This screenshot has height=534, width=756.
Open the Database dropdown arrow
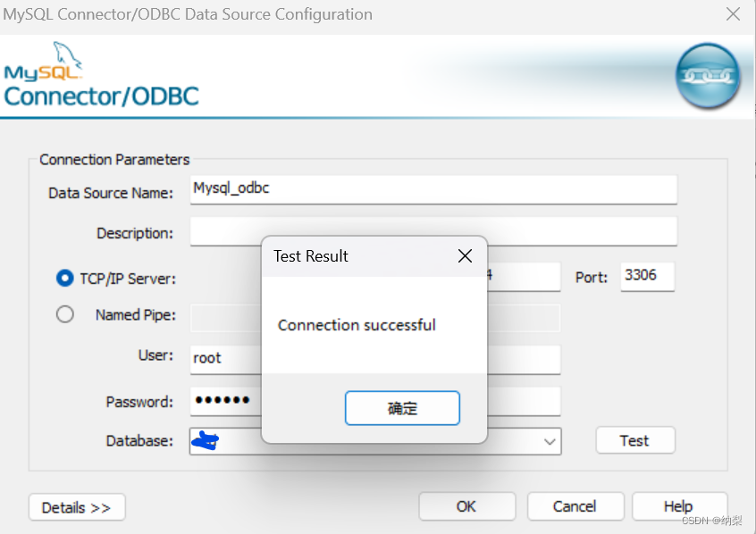point(550,441)
